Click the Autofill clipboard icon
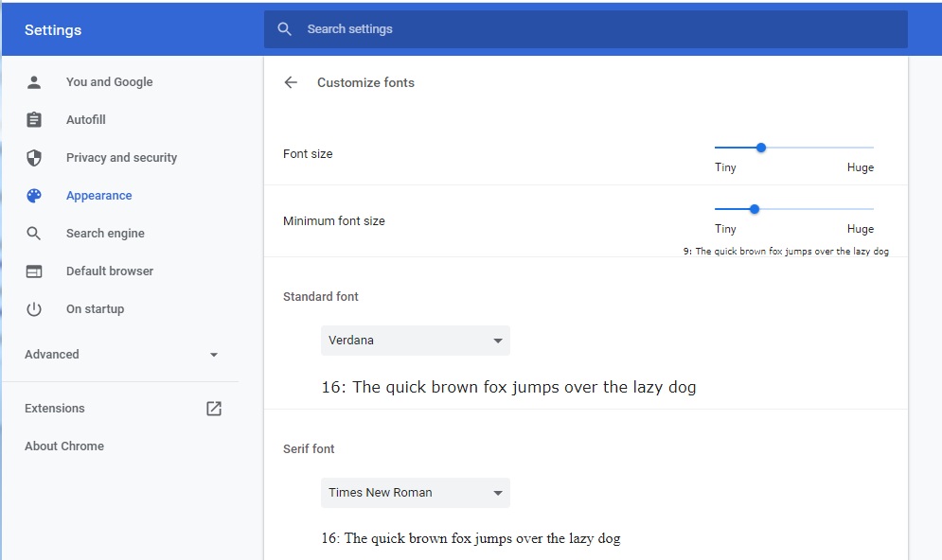Viewport: 942px width, 560px height. (34, 119)
